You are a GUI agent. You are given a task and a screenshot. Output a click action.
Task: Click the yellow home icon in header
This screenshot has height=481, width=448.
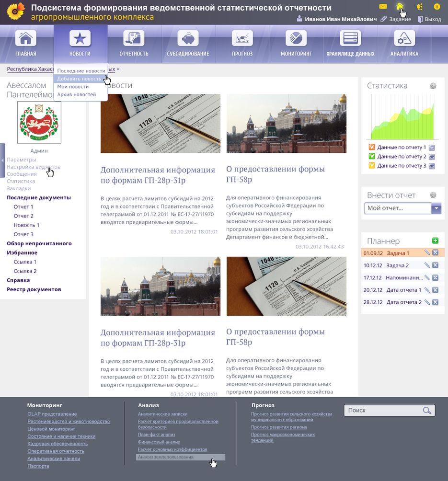coord(400,6)
